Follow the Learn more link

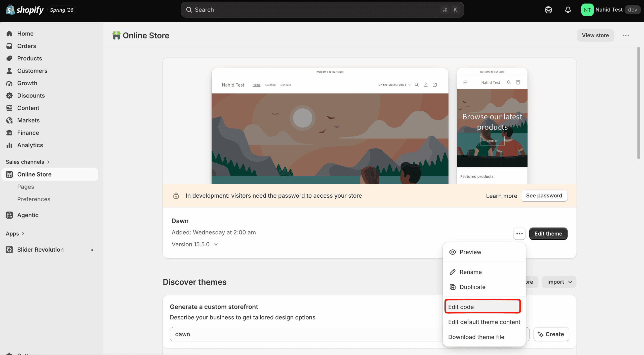[x=501, y=196]
